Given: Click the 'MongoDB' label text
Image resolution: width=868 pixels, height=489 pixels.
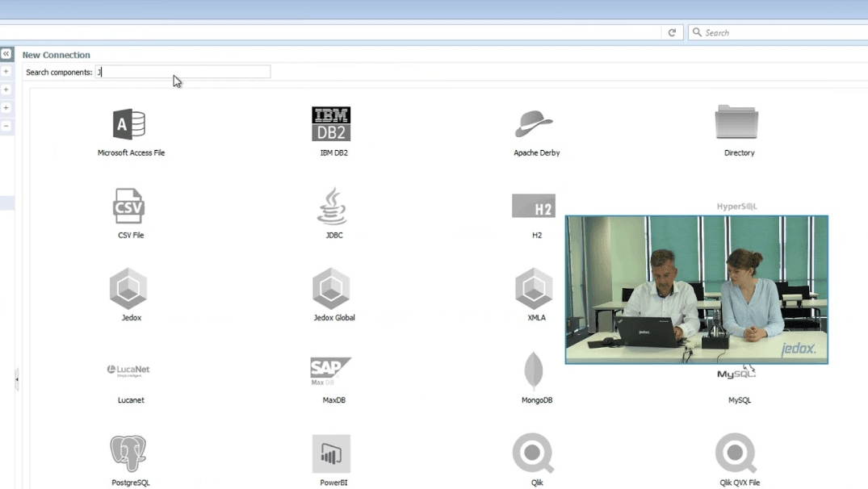Looking at the screenshot, I should click(536, 400).
